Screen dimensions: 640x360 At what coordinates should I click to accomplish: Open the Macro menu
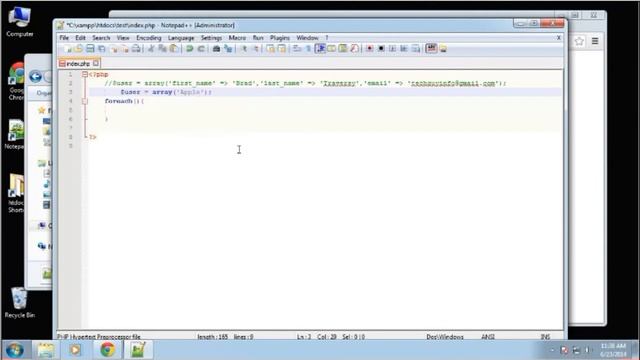(237, 38)
